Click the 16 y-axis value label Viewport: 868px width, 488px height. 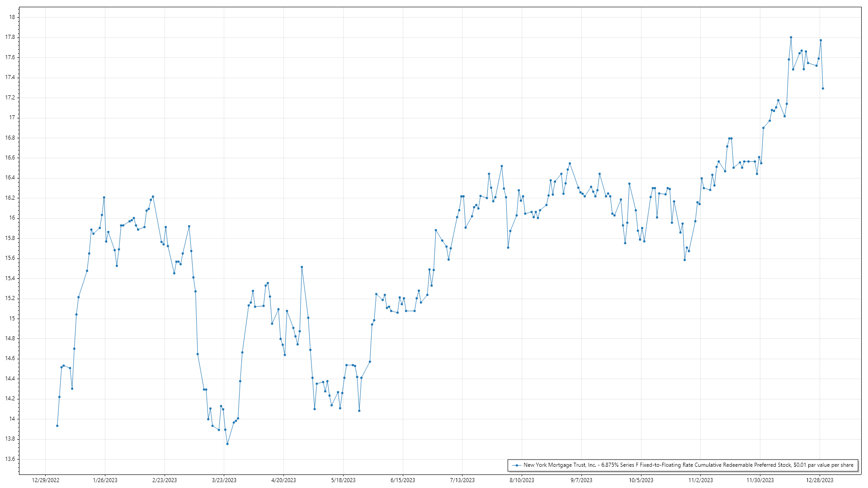tap(12, 218)
